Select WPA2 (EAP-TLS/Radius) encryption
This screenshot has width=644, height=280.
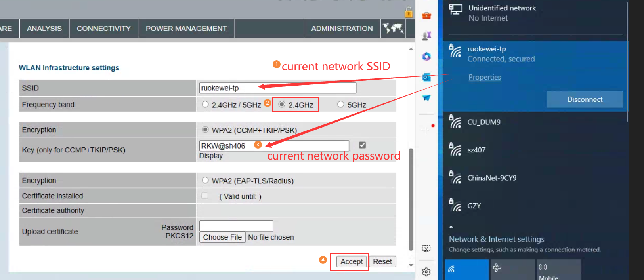click(x=205, y=180)
